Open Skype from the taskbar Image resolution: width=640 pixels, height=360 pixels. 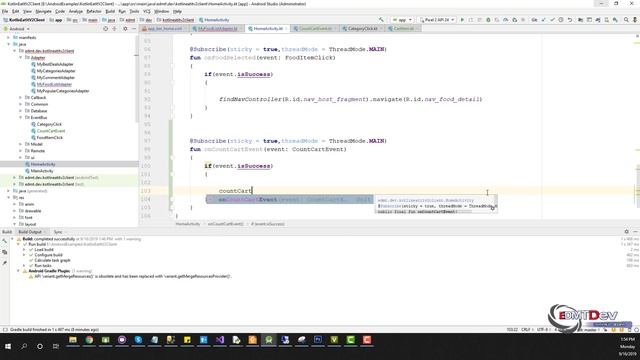coord(138,340)
